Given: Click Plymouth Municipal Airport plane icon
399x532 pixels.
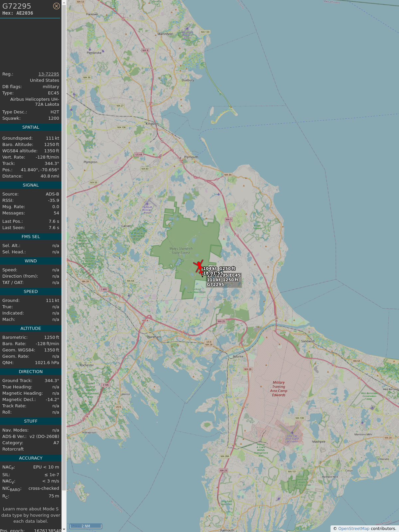Looking at the screenshot, I should (147, 203).
